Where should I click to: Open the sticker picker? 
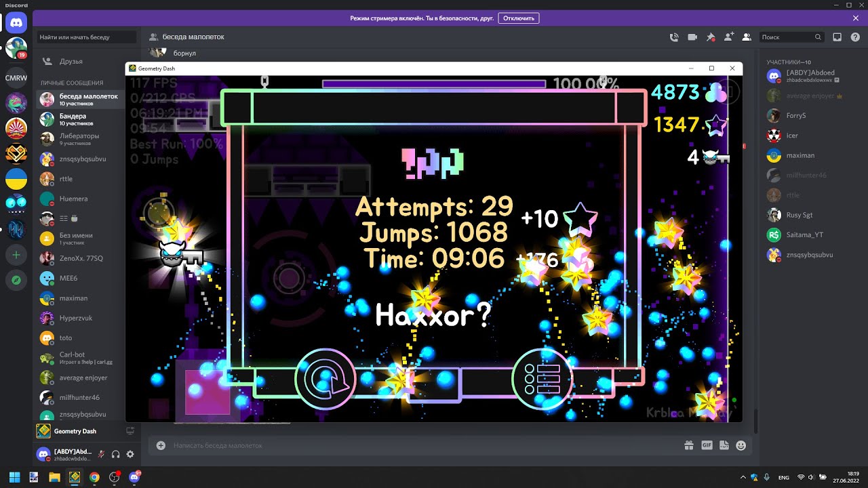point(724,445)
